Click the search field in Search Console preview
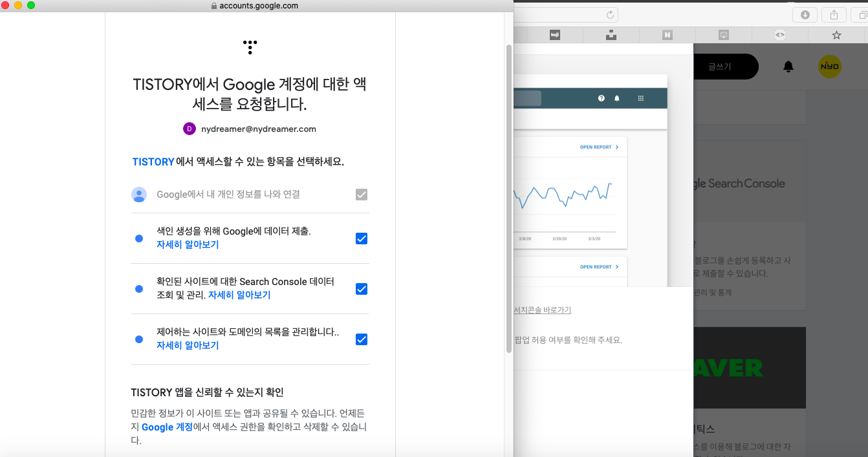 pos(527,98)
